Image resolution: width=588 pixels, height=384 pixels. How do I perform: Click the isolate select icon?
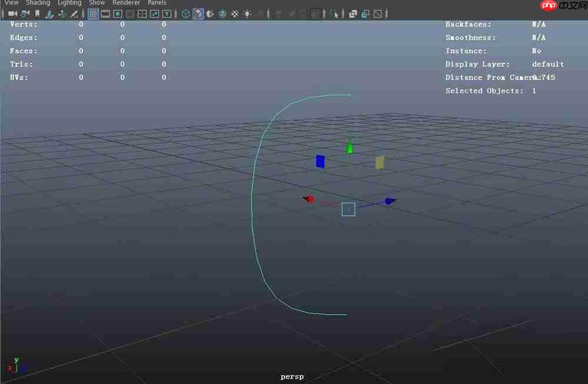pyautogui.click(x=335, y=14)
